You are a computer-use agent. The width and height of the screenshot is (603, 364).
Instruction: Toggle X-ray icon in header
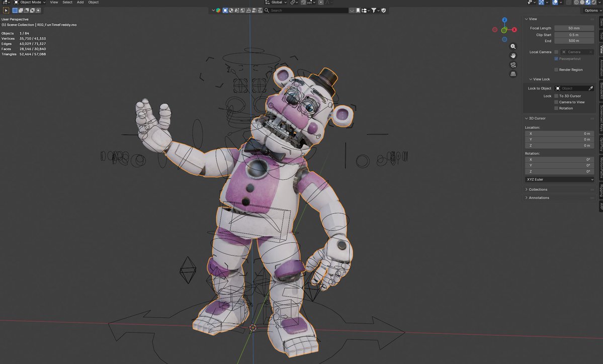pyautogui.click(x=569, y=3)
